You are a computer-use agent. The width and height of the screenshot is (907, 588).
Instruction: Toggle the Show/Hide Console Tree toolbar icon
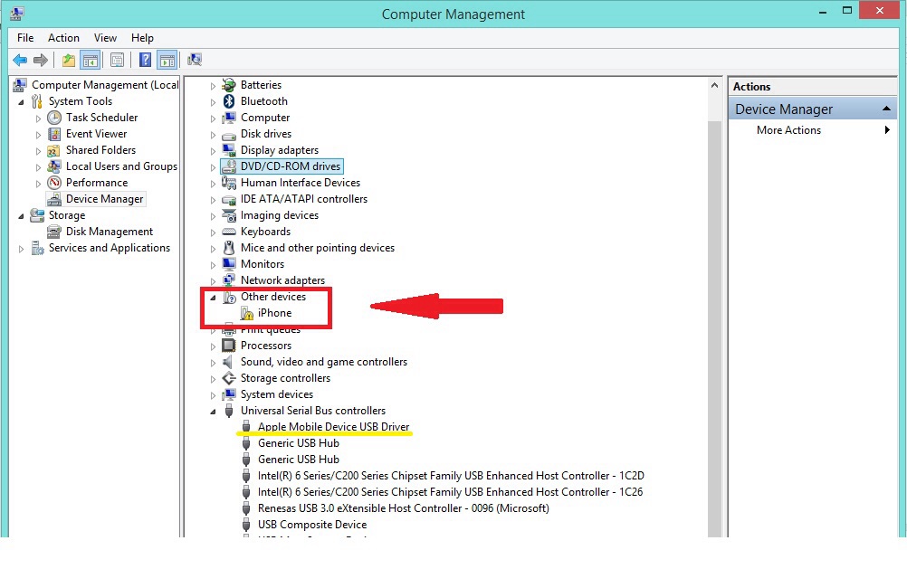[91, 60]
